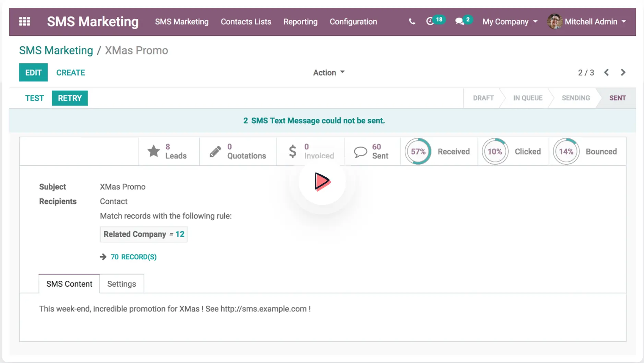
Task: Click the XMas Promo subject value
Action: pos(123,187)
